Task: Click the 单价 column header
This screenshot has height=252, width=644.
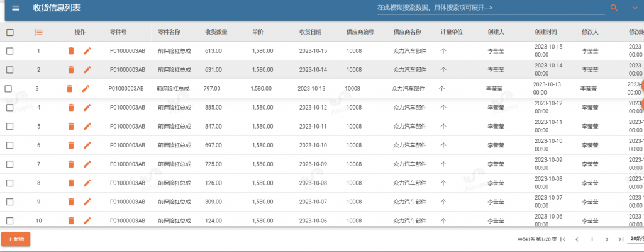Action: (x=257, y=32)
